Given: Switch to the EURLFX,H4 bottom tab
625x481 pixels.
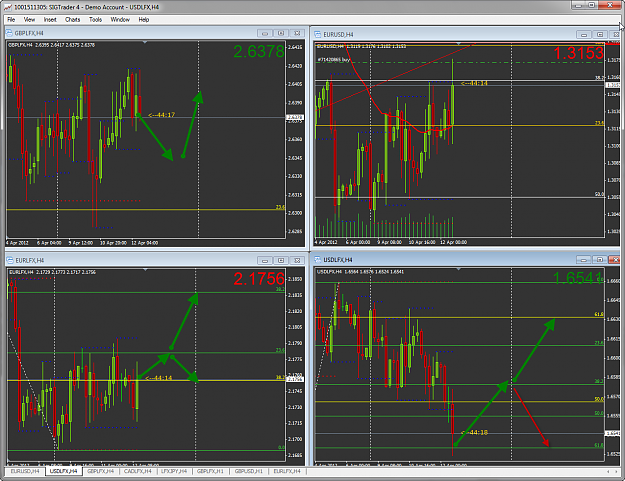Looking at the screenshot, I should click(x=287, y=471).
